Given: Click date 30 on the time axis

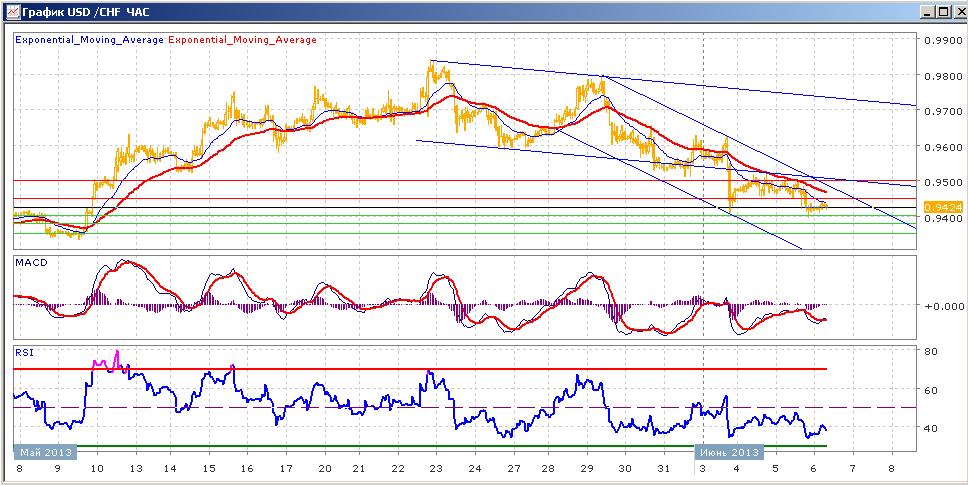Looking at the screenshot, I should point(625,468).
